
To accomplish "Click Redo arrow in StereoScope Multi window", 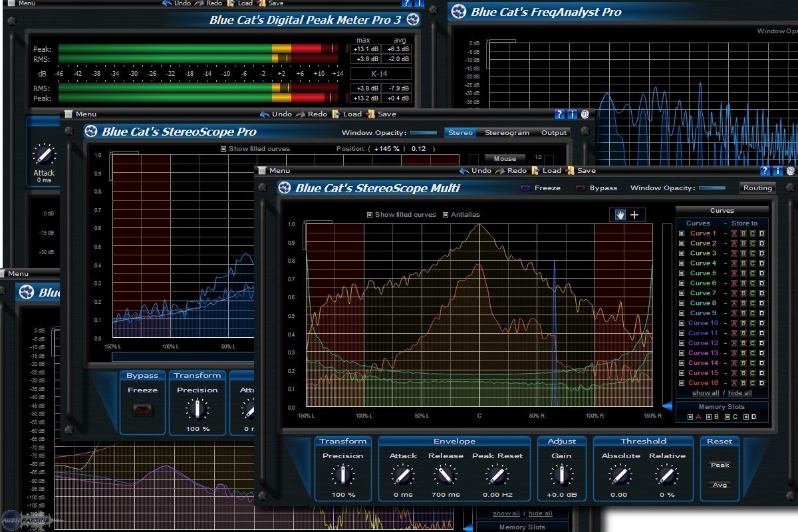I will click(499, 171).
